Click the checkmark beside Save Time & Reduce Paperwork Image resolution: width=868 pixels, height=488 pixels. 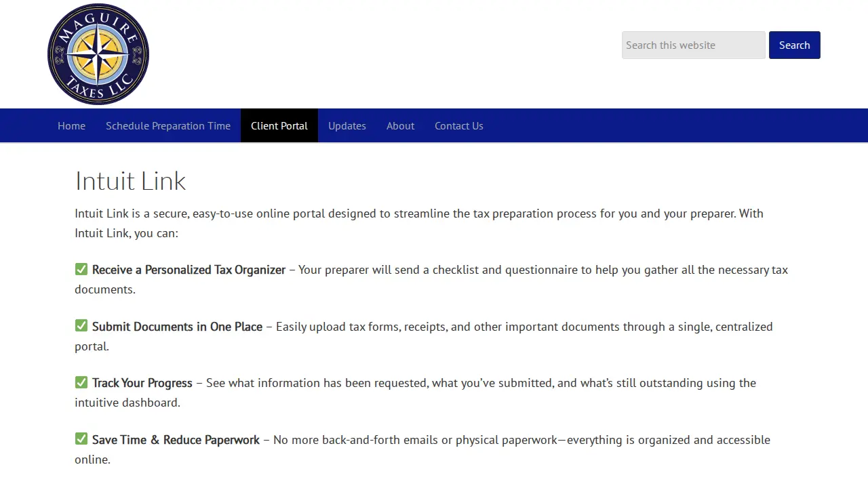tap(81, 439)
